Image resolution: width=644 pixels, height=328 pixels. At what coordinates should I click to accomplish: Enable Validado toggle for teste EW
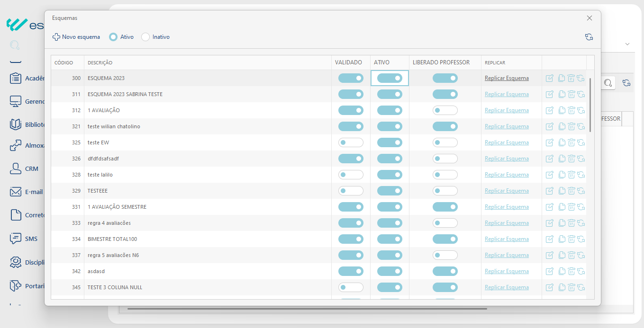pyautogui.click(x=351, y=142)
